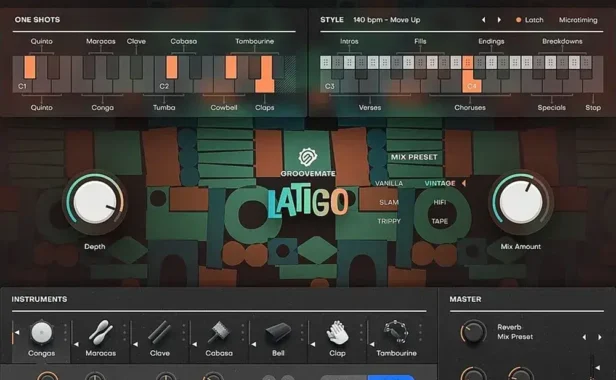This screenshot has width=616, height=380.
Task: Click the 'Verses' label
Action: pos(370,108)
